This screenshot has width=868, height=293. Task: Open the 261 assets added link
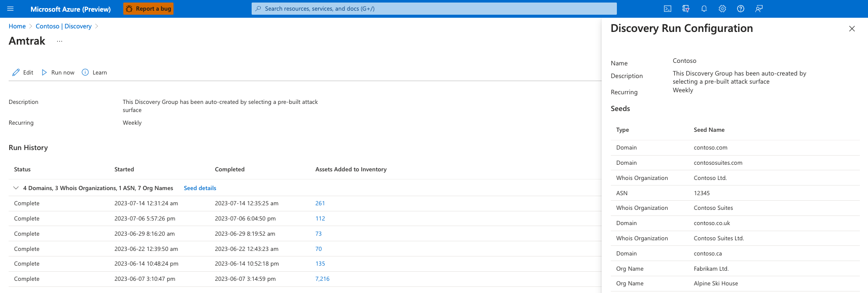pyautogui.click(x=320, y=203)
